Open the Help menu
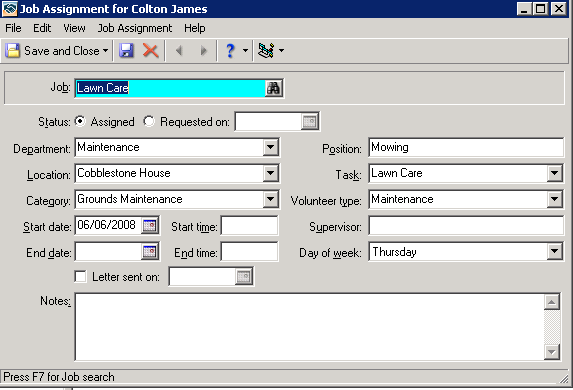 tap(194, 28)
